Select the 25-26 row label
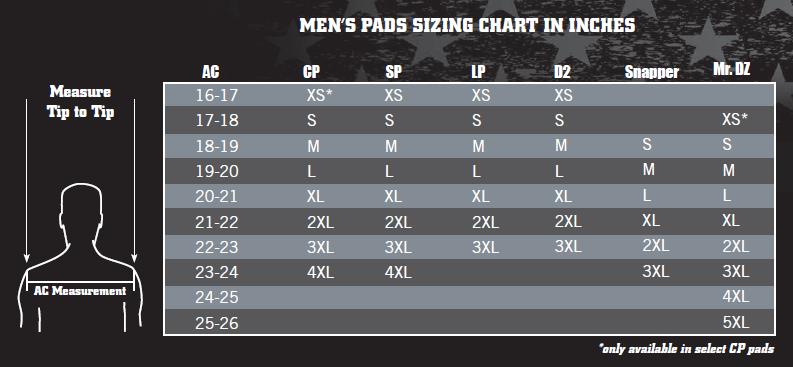793x367 pixels. coord(216,323)
